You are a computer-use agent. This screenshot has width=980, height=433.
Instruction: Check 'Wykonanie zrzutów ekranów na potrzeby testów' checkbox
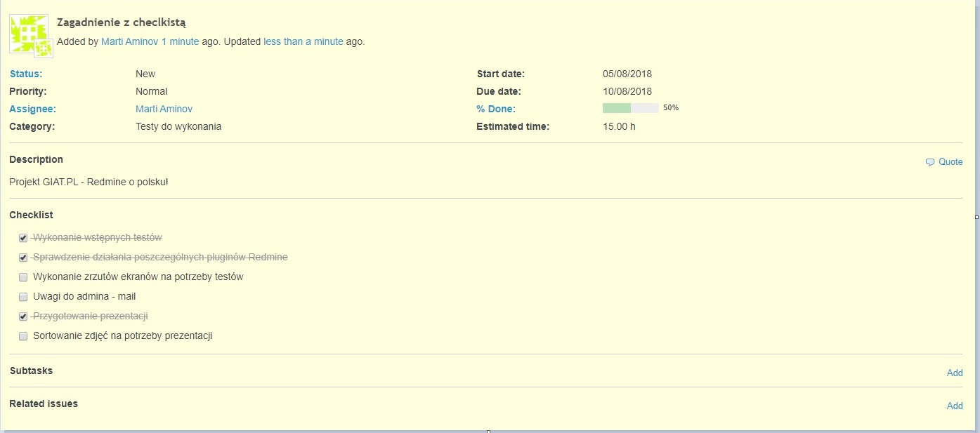pos(23,277)
